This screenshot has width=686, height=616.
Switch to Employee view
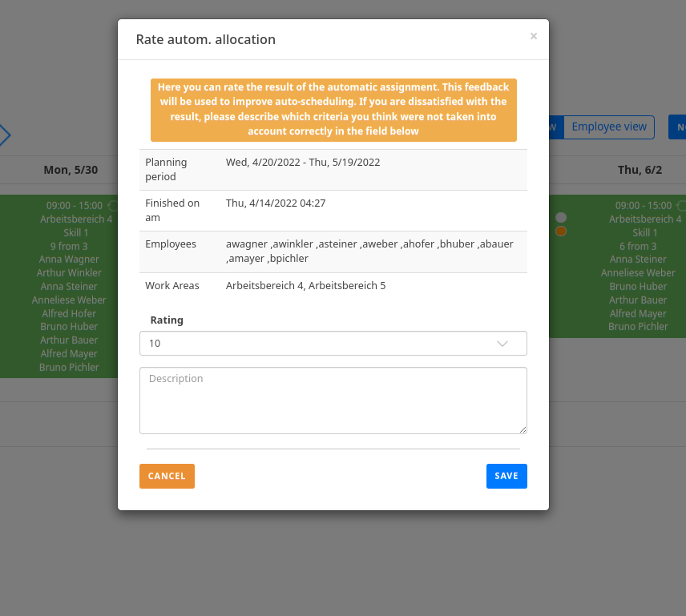click(608, 127)
